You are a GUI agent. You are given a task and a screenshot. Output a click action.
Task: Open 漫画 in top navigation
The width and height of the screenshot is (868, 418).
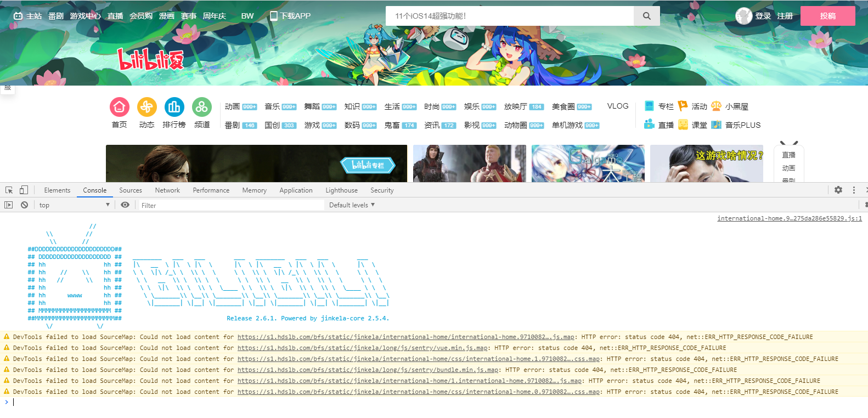(167, 16)
